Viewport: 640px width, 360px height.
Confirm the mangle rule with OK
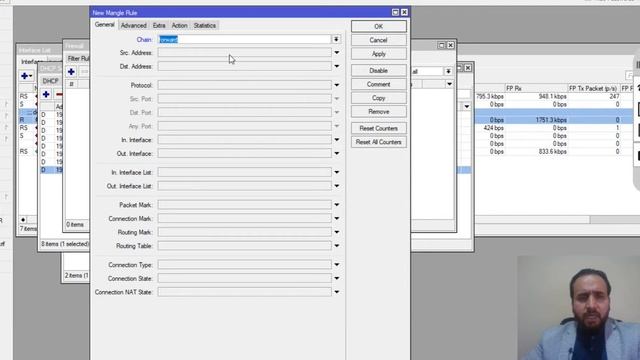[378, 26]
